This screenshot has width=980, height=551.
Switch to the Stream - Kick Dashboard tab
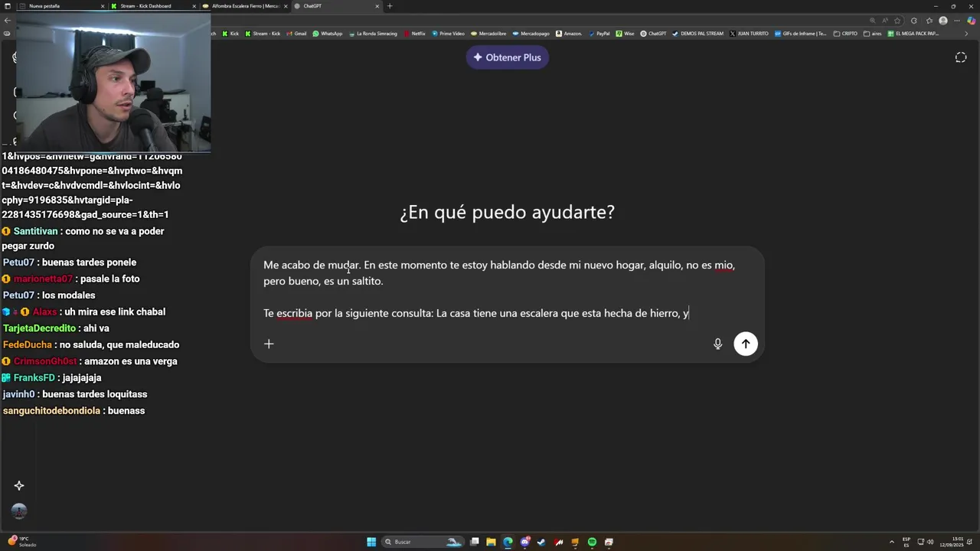point(153,6)
